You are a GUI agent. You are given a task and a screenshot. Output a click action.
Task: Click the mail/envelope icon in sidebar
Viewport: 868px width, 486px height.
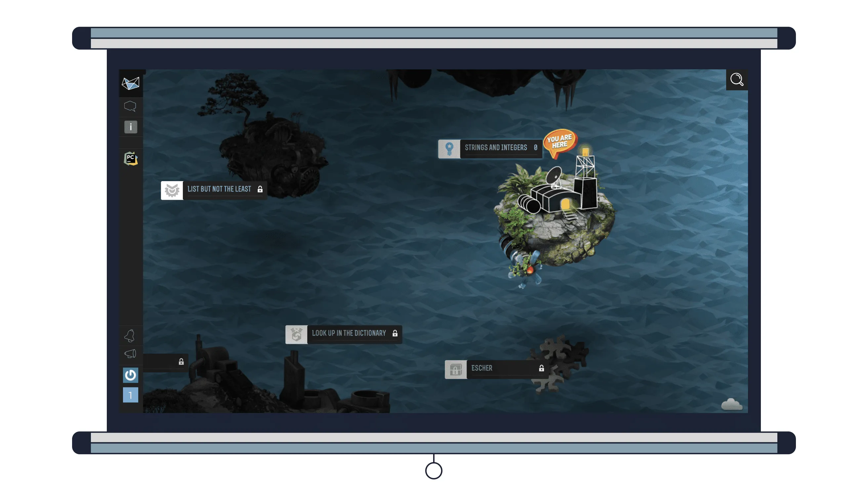tap(130, 83)
